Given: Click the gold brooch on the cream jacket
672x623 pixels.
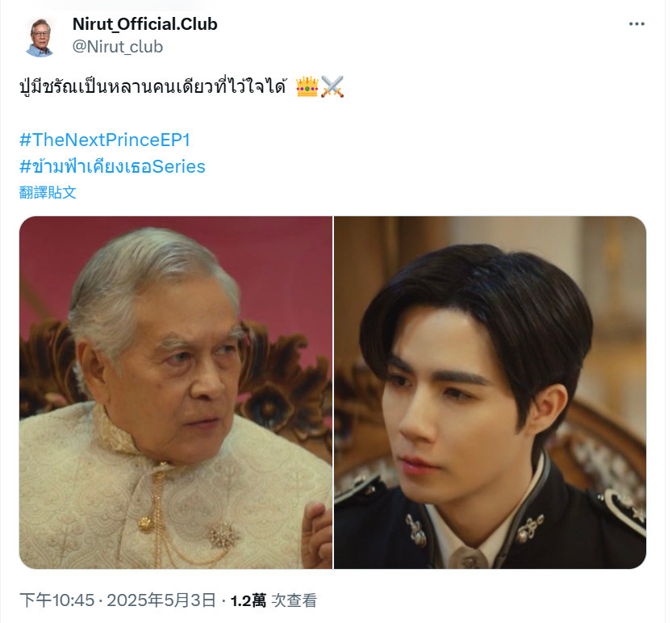Looking at the screenshot, I should click(223, 536).
